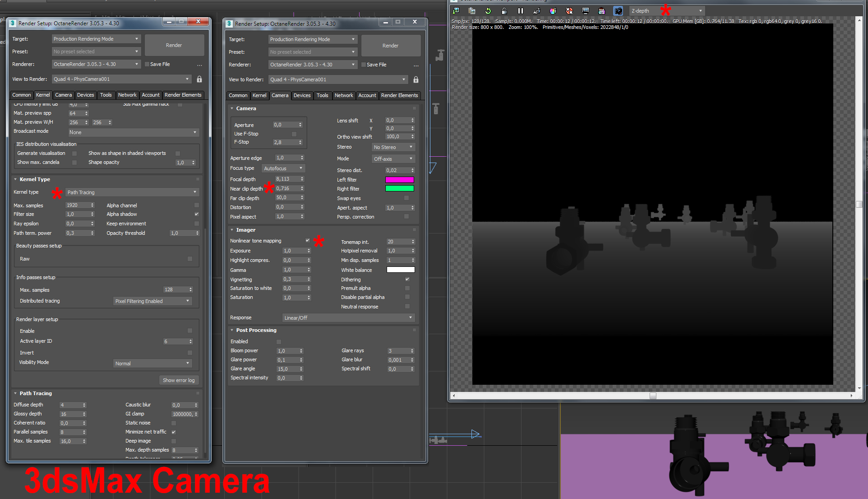Toggle the highlighted camera icon in viewport toolbar
This screenshot has height=499, width=868.
(618, 11)
